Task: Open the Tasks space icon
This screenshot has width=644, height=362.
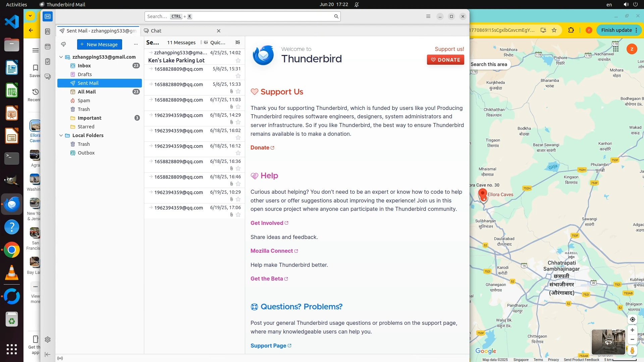Action: [48, 62]
